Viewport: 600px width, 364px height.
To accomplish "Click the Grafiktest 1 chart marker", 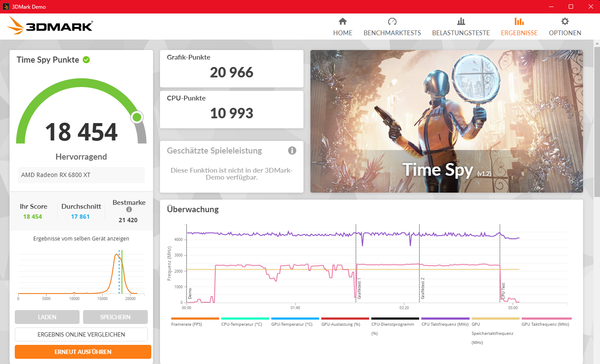I will pyautogui.click(x=359, y=288).
